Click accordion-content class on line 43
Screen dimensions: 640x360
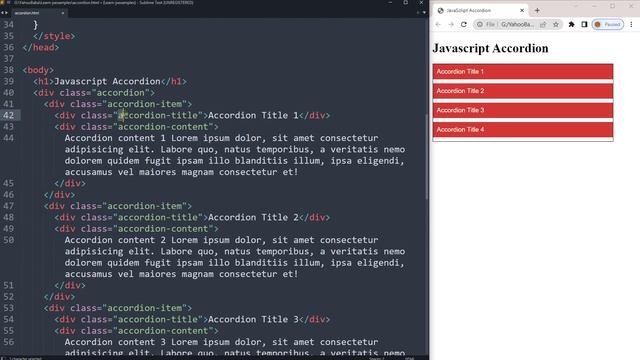click(x=163, y=127)
